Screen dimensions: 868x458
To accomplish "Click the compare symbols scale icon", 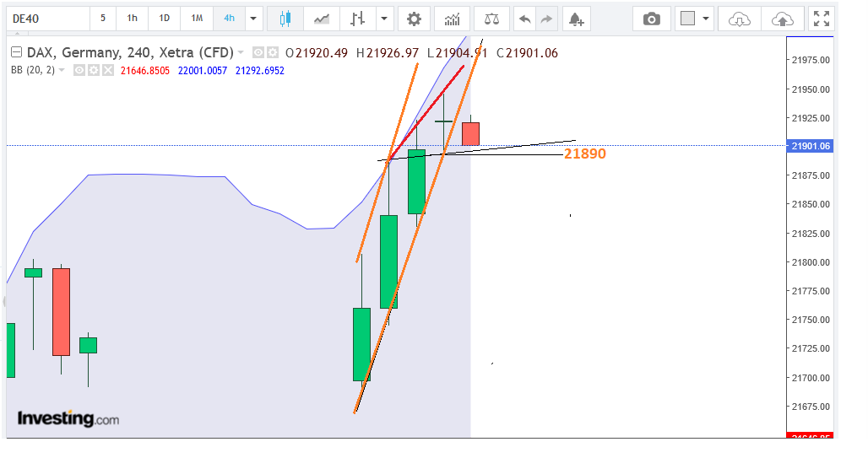I will (x=491, y=19).
